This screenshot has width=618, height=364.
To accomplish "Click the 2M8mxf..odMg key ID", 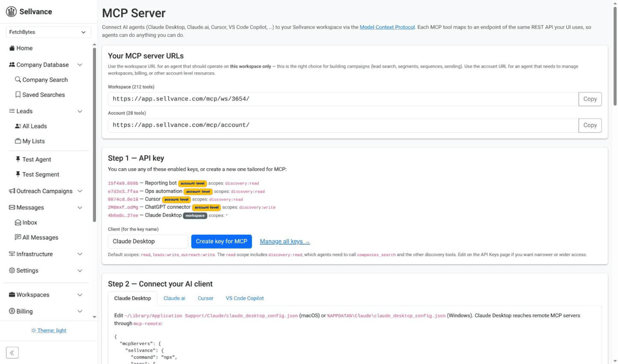I will tap(123, 207).
